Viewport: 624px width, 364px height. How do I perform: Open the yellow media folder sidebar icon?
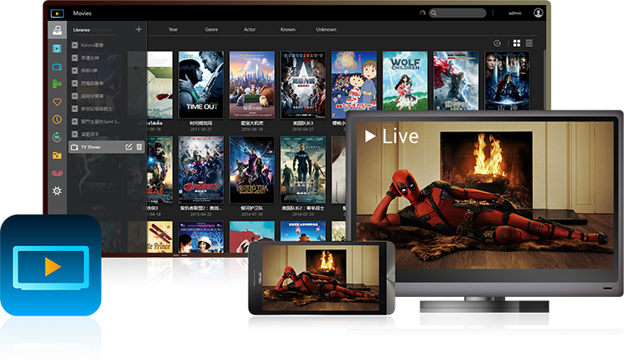[x=57, y=155]
